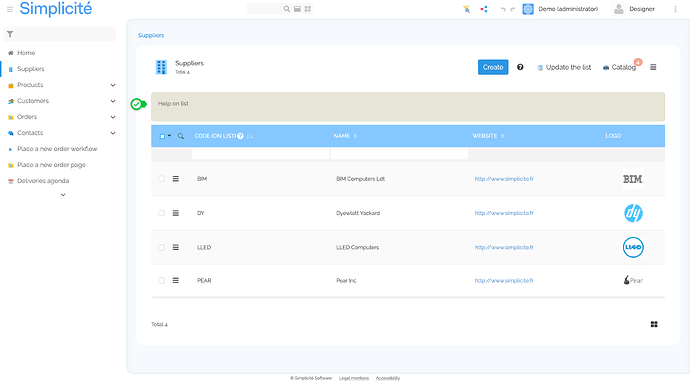The height and width of the screenshot is (381, 690).
Task: Click the Simplicité logo
Action: [56, 9]
